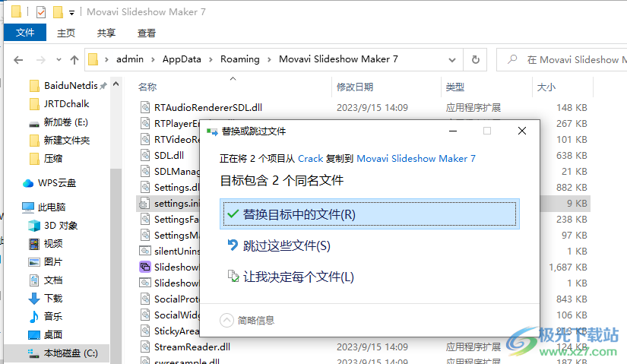Go up one folder level

74,60
